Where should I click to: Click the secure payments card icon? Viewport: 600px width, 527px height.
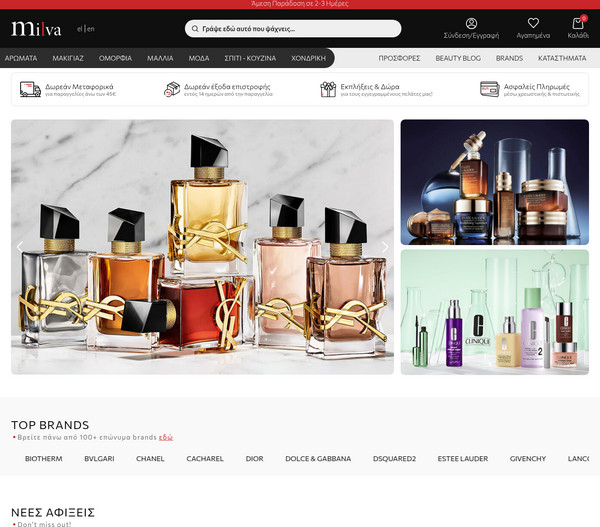coord(489,89)
